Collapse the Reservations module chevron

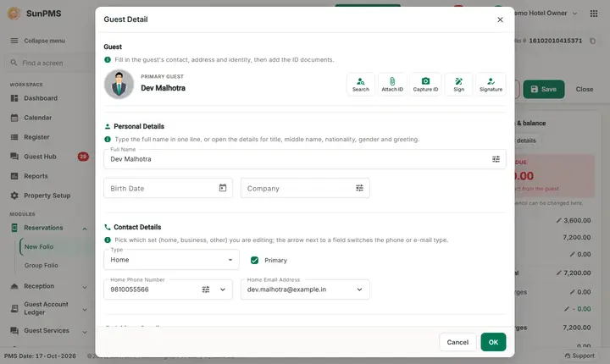pyautogui.click(x=85, y=229)
